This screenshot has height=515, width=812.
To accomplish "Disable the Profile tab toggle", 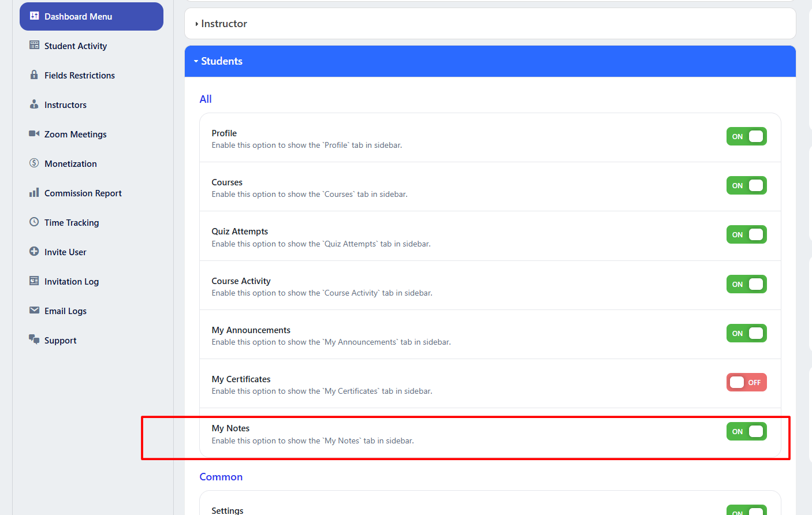I will (x=746, y=136).
